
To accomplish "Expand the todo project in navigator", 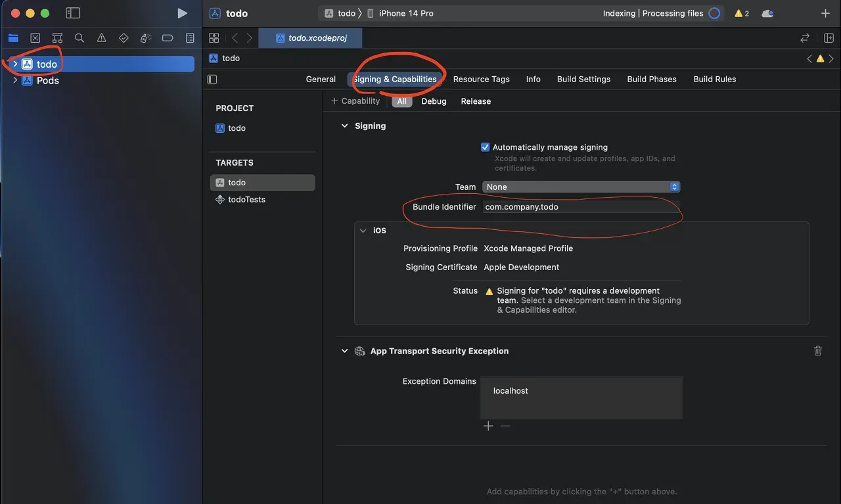I will [x=15, y=64].
